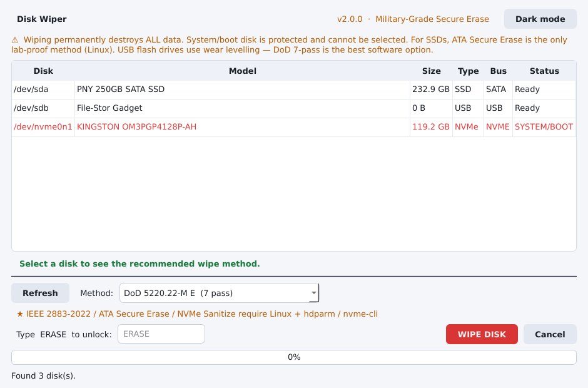Click the 0 B size cell

point(431,108)
